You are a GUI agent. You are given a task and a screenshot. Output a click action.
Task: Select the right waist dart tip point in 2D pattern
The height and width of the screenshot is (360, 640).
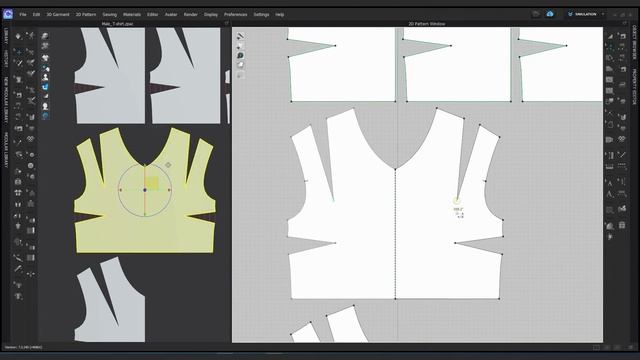point(455,243)
